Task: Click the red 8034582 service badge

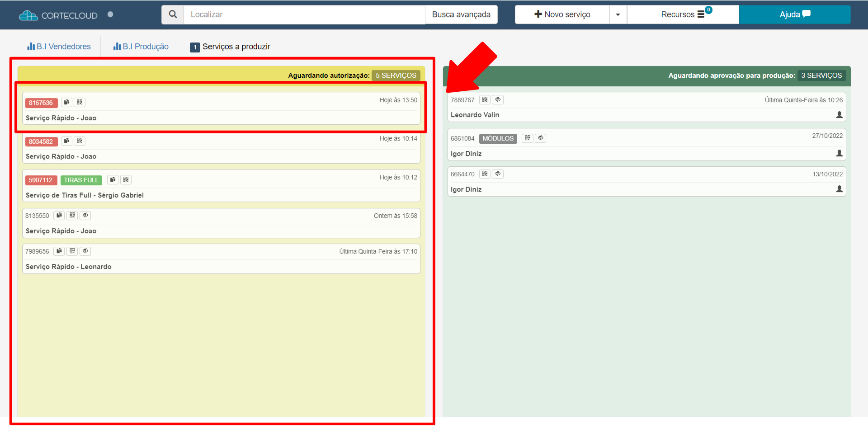Action: [x=41, y=141]
